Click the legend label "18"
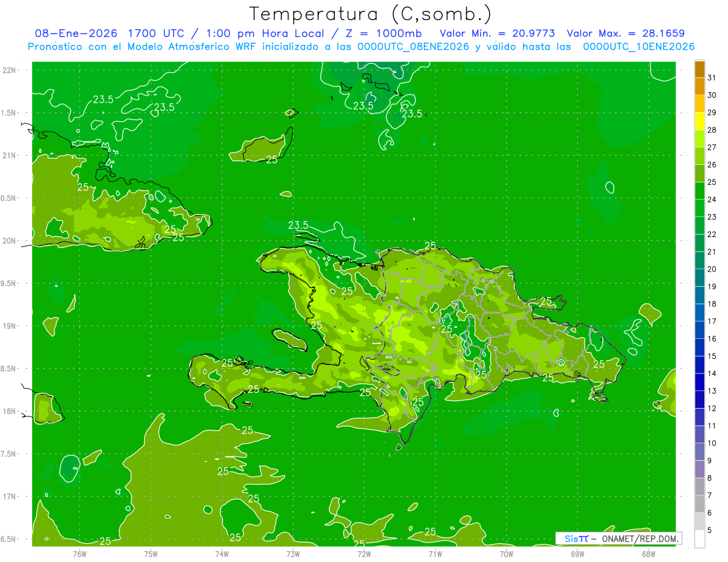 pyautogui.click(x=712, y=304)
